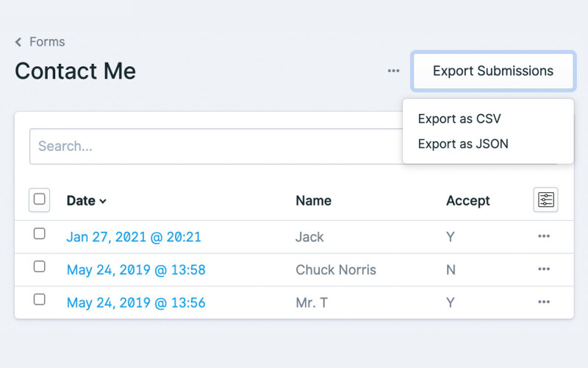Check the box for Jan 27, 2021 submission
This screenshot has width=588, height=368.
[x=40, y=234]
